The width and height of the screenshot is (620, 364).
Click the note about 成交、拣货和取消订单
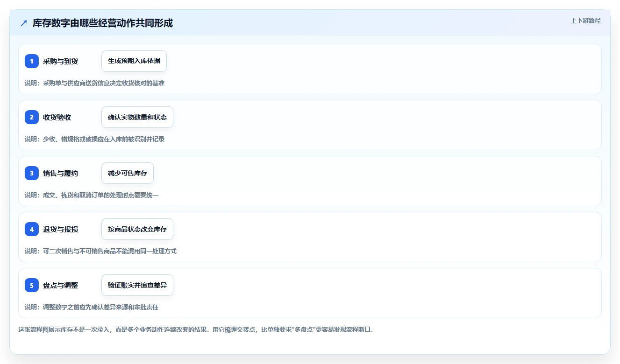pos(92,195)
